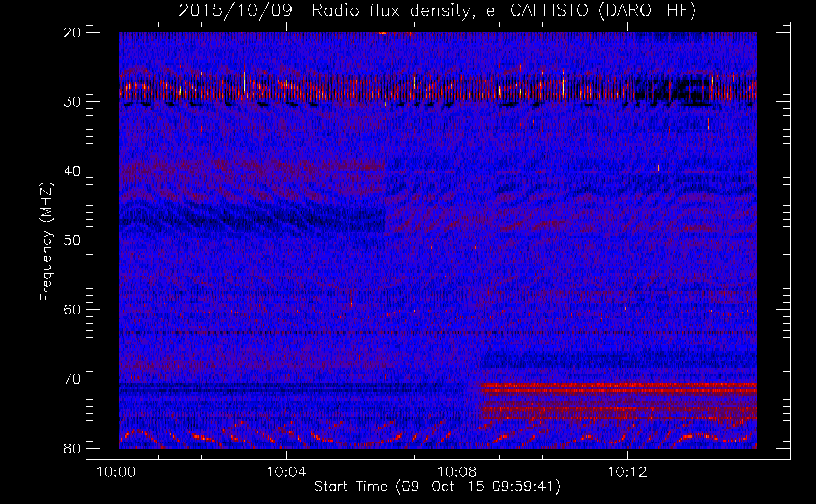Click the 20 frequency tick label
This screenshot has height=504, width=816.
[x=73, y=32]
